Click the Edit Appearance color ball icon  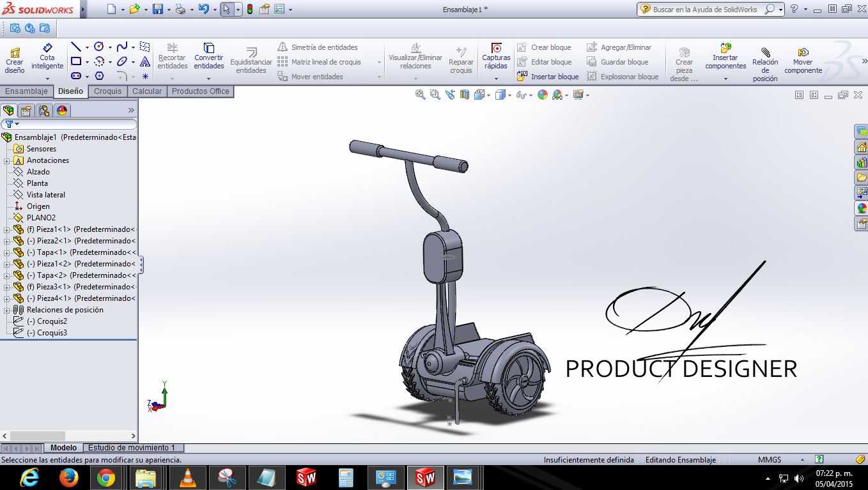[x=543, y=95]
